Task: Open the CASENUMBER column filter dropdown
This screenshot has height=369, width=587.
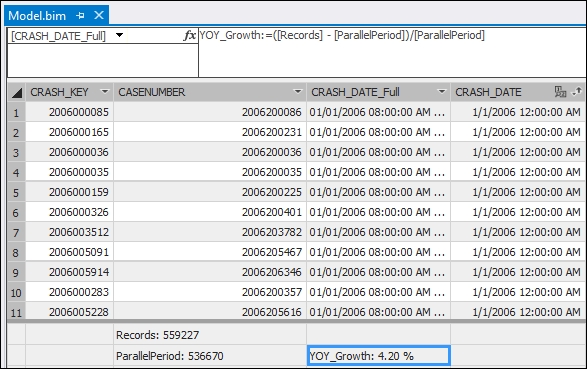Action: (x=298, y=92)
